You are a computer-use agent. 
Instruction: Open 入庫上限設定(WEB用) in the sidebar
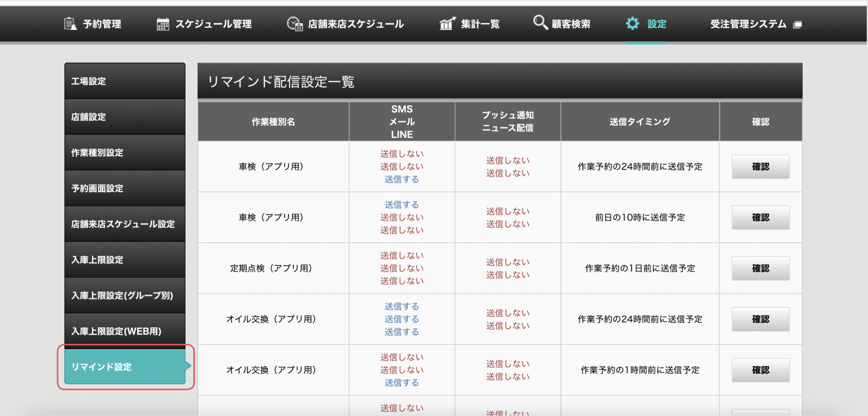click(125, 331)
